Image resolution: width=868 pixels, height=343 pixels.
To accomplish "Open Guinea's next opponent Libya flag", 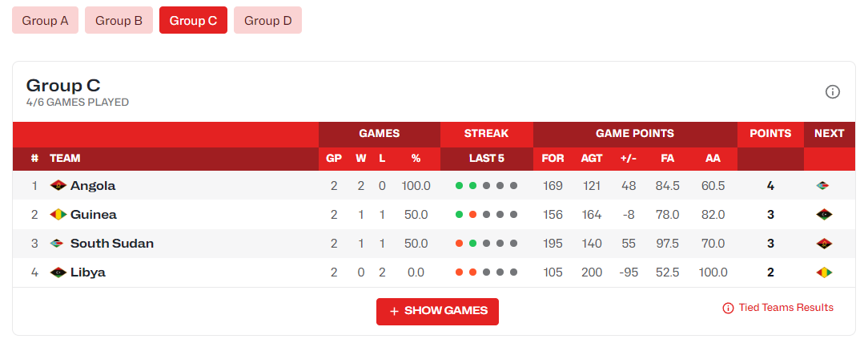I will point(823,215).
